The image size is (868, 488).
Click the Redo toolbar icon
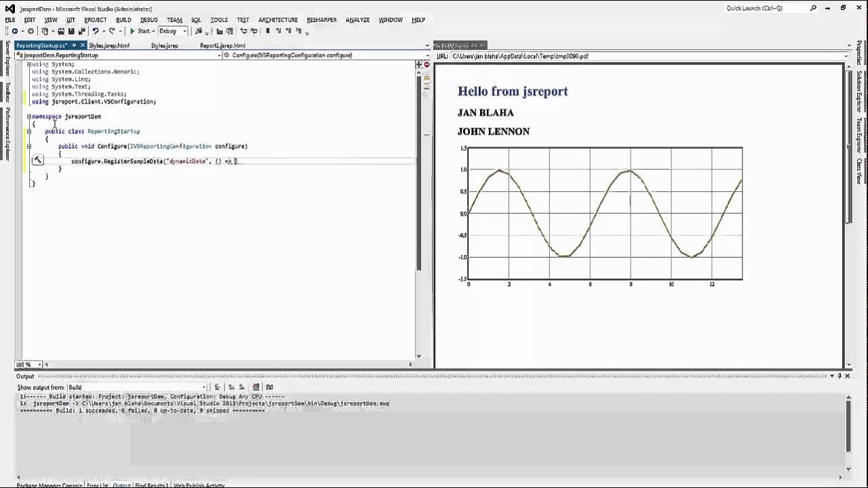[112, 31]
